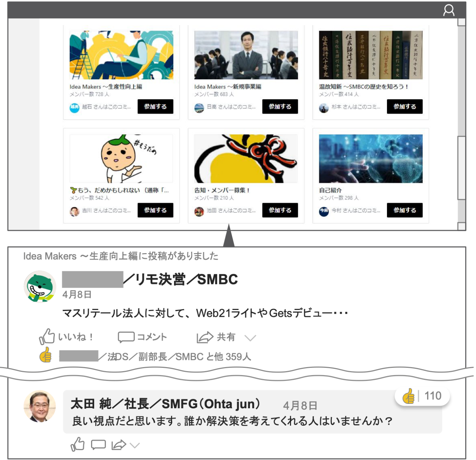This screenshot has width=476, height=460.
Task: Like 太田 純's comment with thumbs-up
Action: pos(78,444)
